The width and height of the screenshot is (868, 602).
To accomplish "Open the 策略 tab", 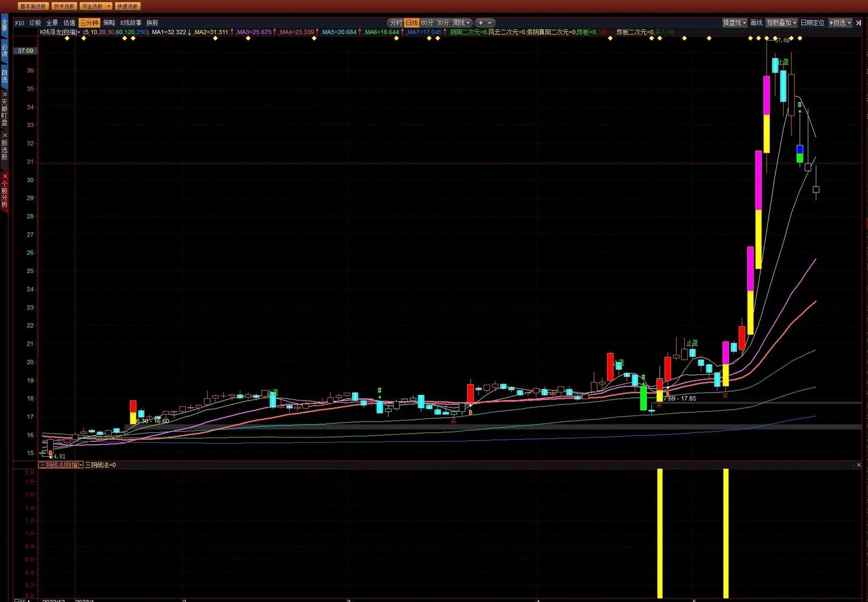I will coord(109,23).
